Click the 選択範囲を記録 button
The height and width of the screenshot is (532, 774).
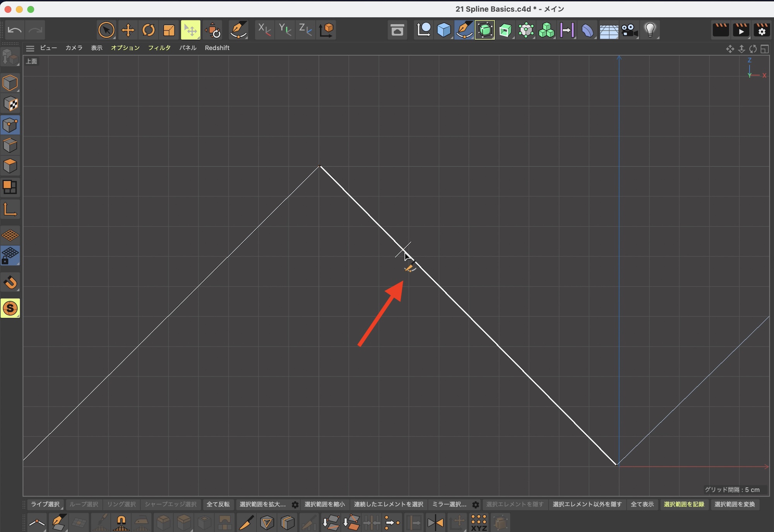click(x=684, y=505)
